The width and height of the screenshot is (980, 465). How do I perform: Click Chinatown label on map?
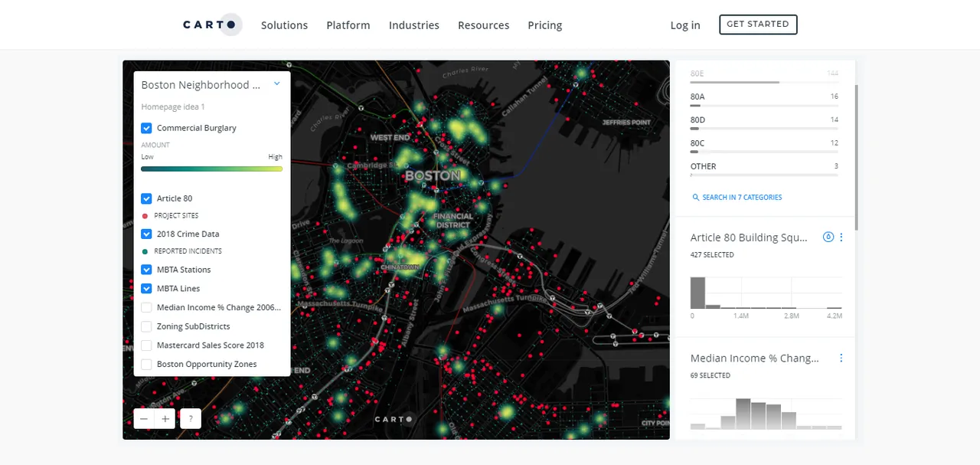click(x=400, y=267)
